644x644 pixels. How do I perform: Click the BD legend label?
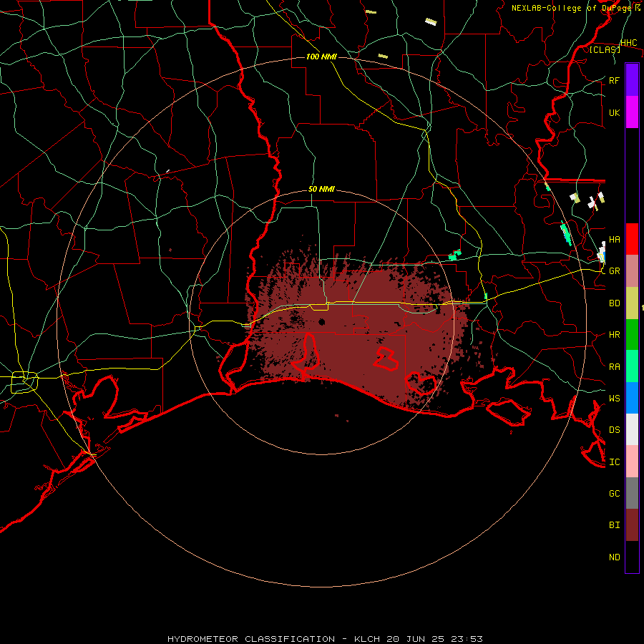click(614, 303)
